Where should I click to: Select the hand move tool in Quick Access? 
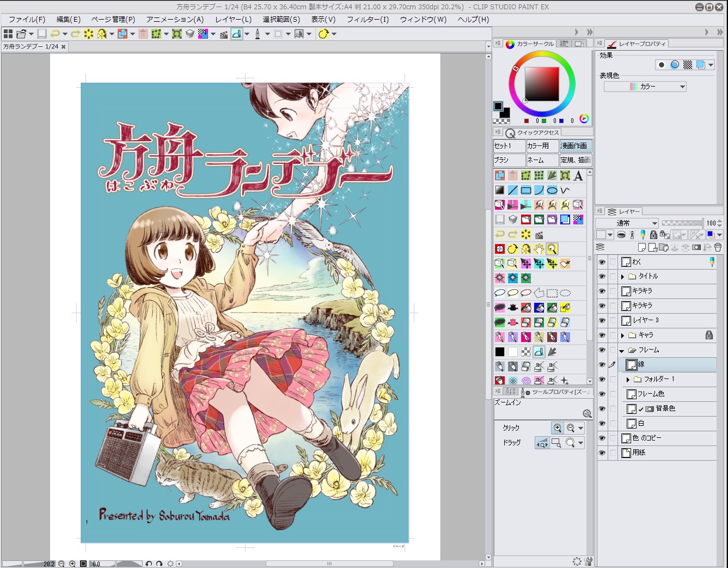point(539,249)
